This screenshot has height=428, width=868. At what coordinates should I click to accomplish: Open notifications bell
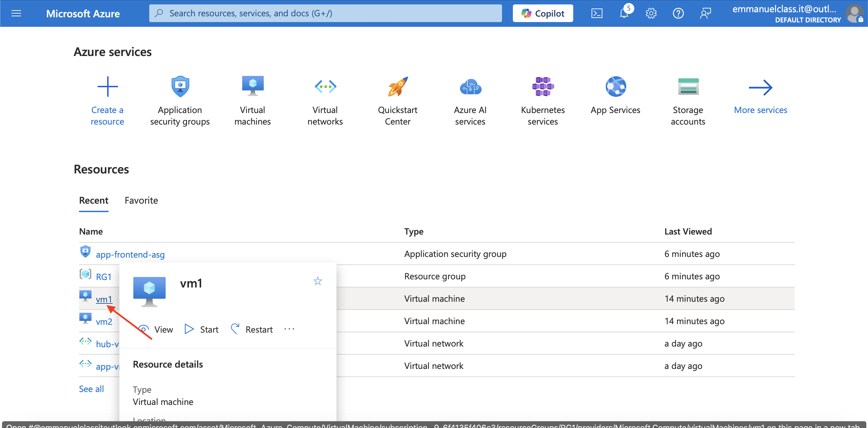pyautogui.click(x=624, y=13)
